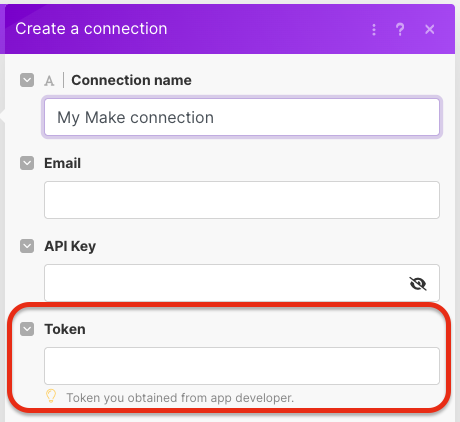Select the API Key field label
This screenshot has height=422, width=460.
(70, 247)
